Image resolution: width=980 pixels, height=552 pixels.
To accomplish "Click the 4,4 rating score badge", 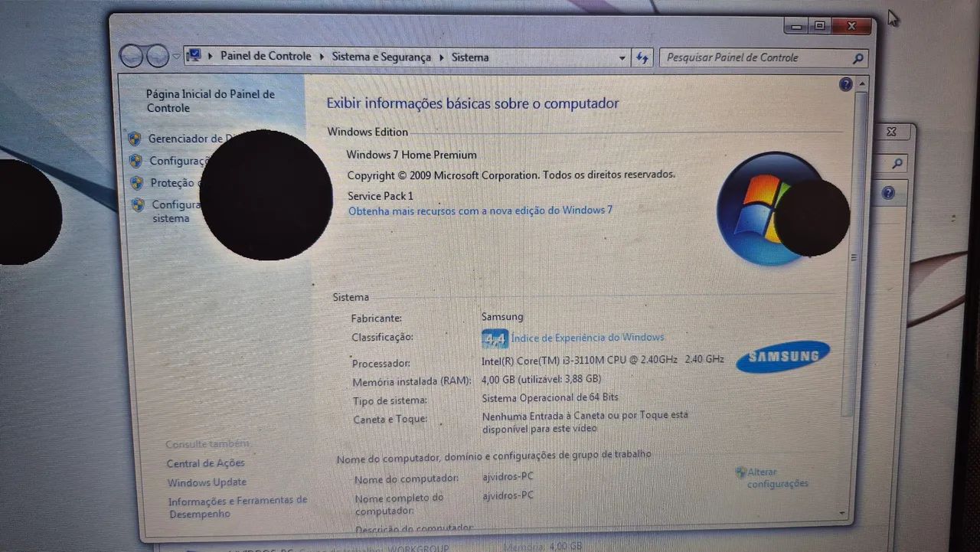I will coord(495,338).
